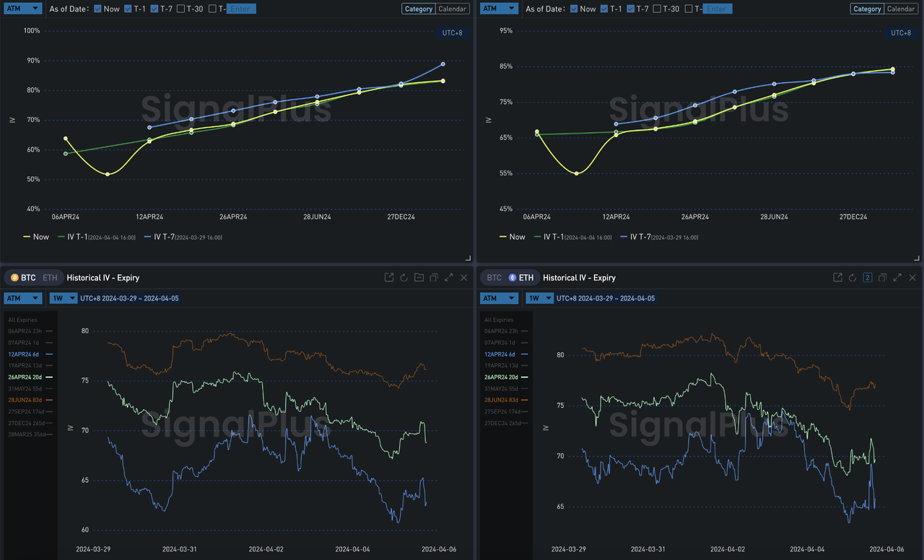Expand BTC Historical IV panel to fullscreen
This screenshot has width=924, height=560.
[449, 278]
